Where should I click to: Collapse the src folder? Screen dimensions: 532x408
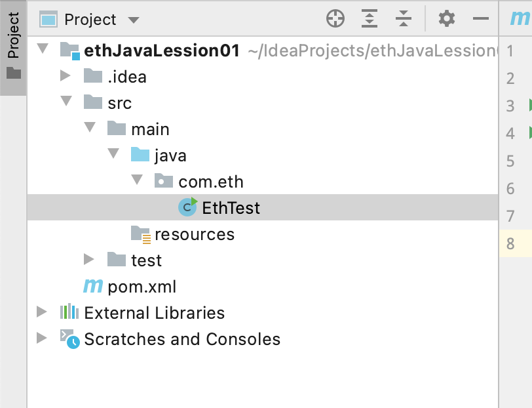pos(66,100)
